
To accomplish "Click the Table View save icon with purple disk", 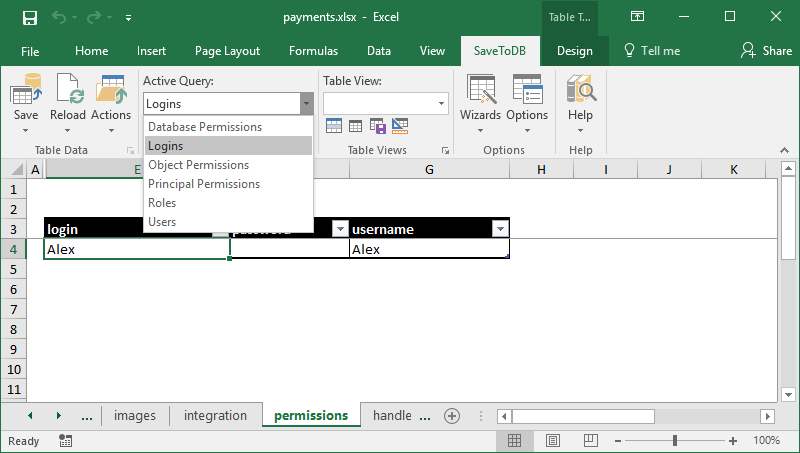I will point(378,125).
